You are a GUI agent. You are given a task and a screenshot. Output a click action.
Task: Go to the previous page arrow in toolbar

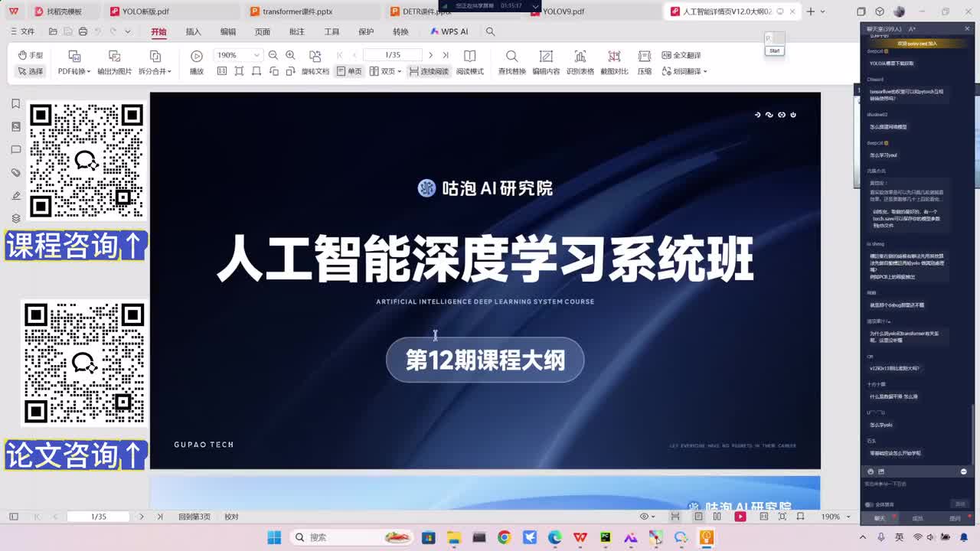354,55
